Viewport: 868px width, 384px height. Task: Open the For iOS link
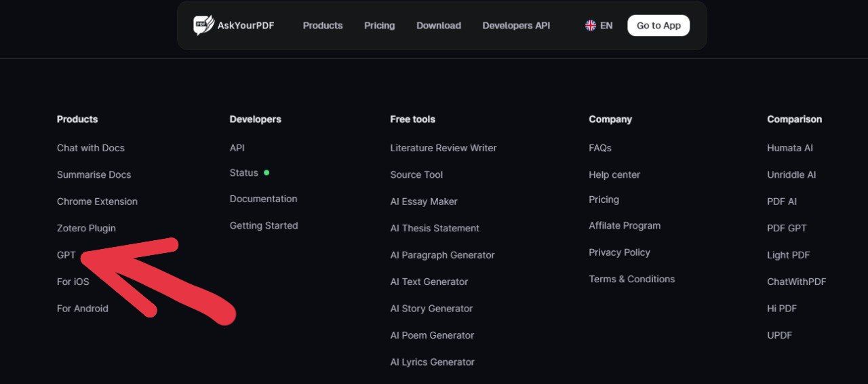[73, 282]
